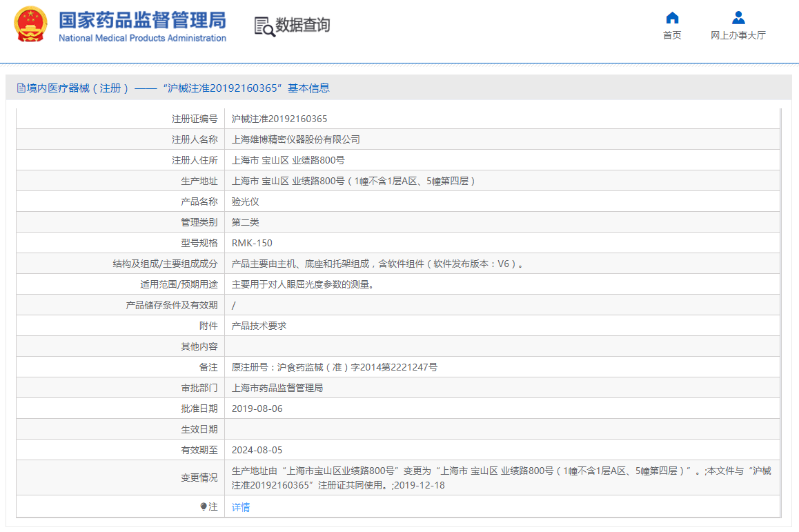Click the 生产地址 label
Screen dimensions: 799x532
(199, 181)
